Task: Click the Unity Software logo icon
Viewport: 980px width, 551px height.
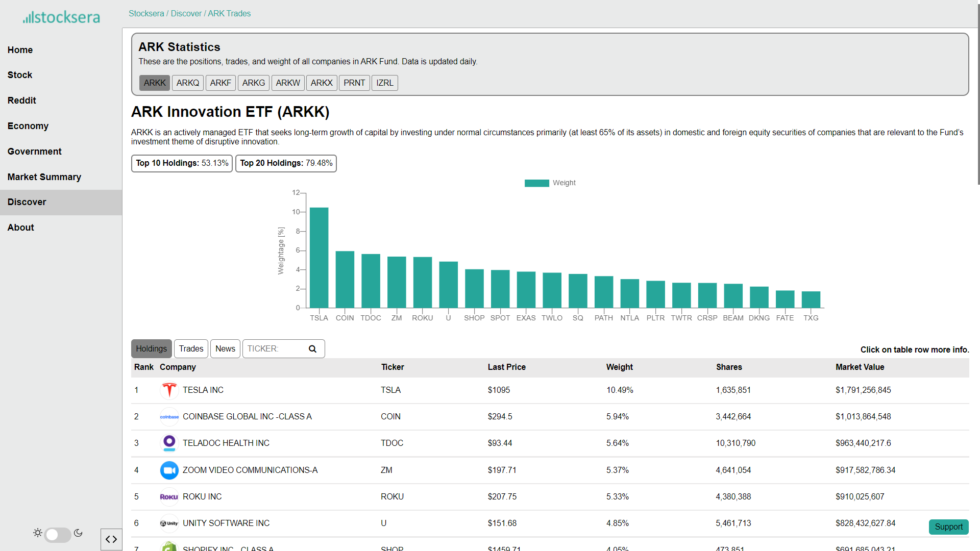Action: 169,523
